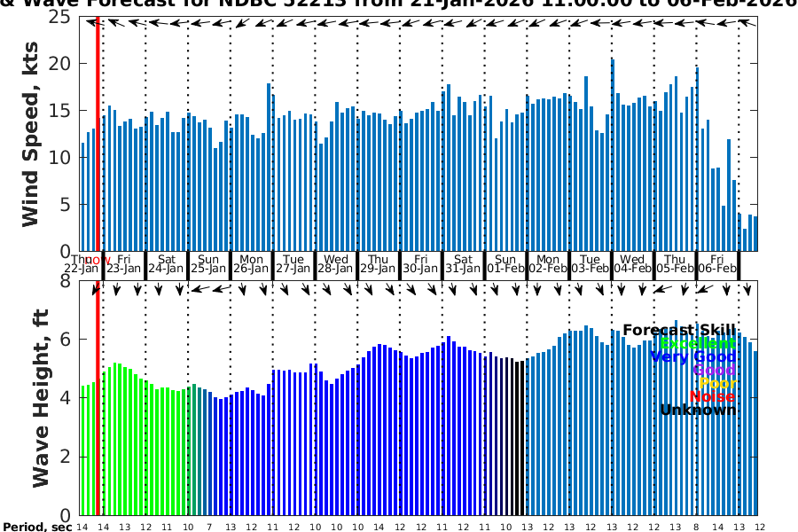Click the "Forecast Skill" legend heading
Screen dimensions: 798x532
(x=678, y=330)
